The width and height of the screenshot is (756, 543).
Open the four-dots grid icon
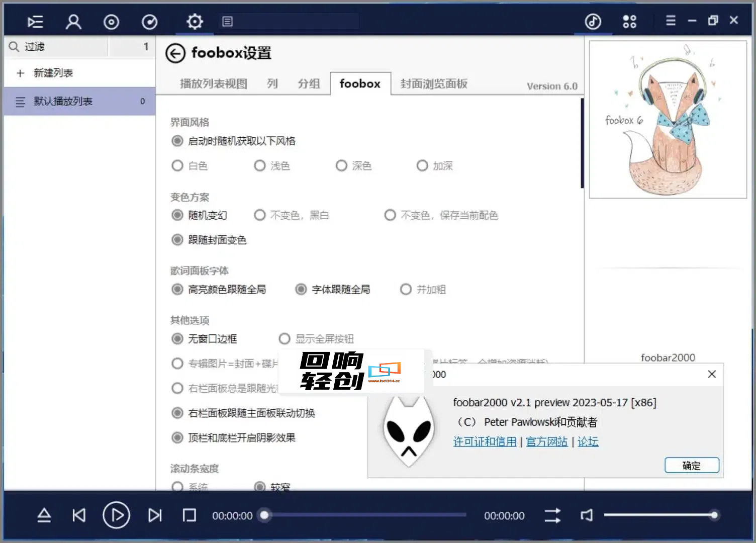pyautogui.click(x=629, y=22)
